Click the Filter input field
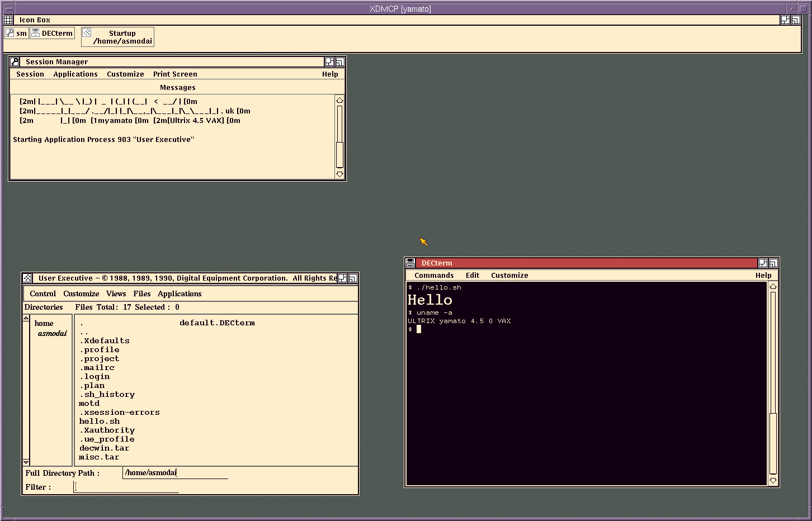 tap(126, 487)
